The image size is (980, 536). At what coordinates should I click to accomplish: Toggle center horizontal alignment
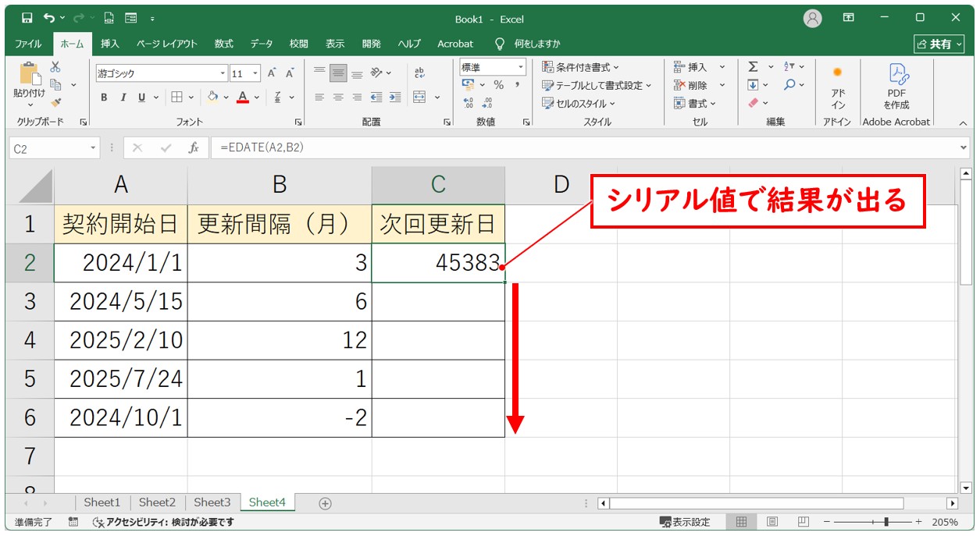click(338, 98)
